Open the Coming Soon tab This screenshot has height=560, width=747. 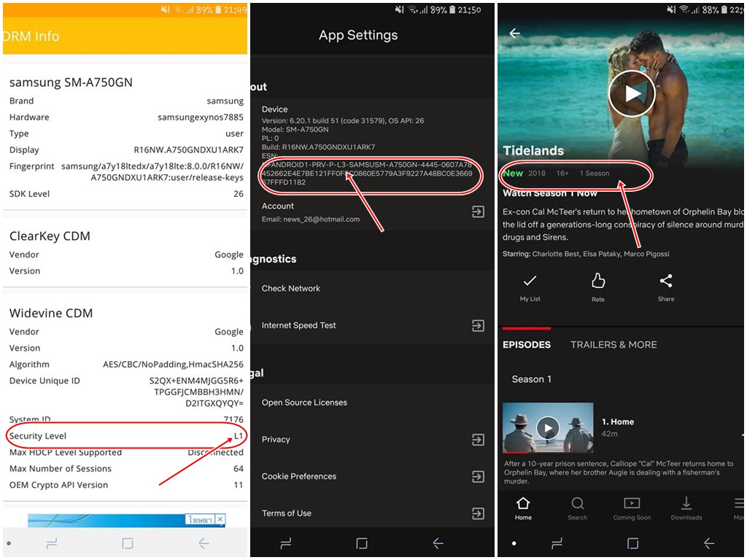point(632,508)
